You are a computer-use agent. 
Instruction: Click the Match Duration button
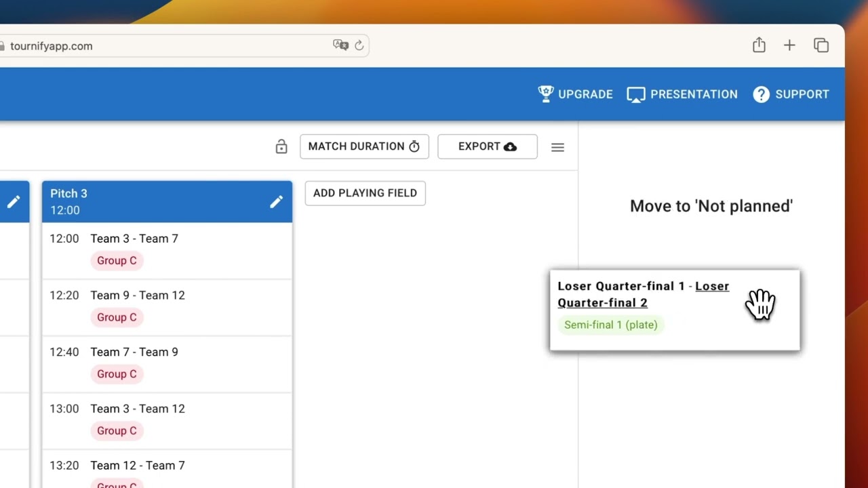coord(364,146)
